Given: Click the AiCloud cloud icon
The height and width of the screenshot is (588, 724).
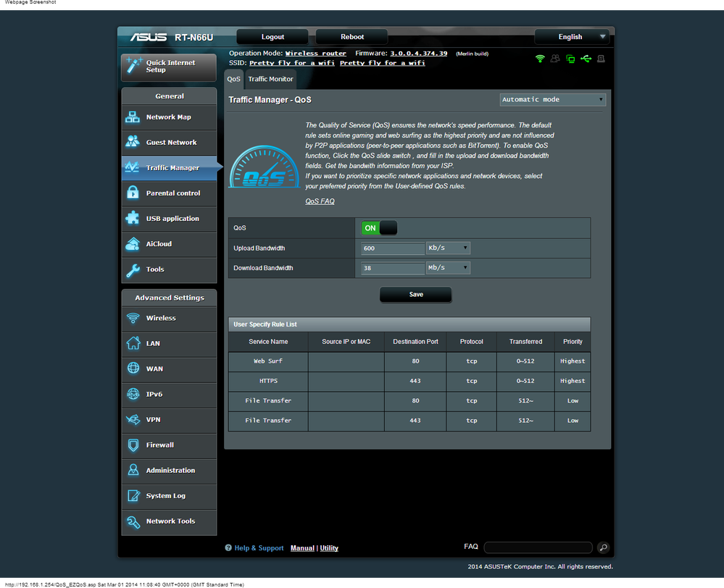Looking at the screenshot, I should click(133, 244).
